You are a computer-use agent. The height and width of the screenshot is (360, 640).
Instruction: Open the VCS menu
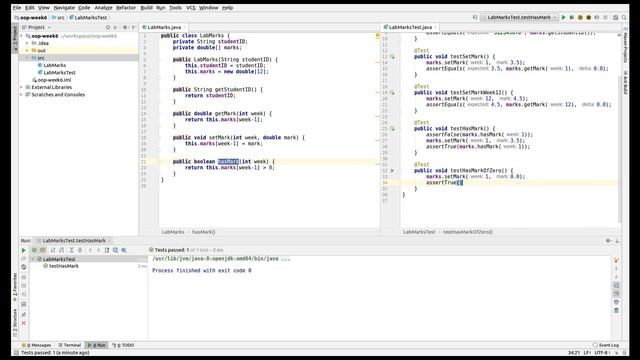(190, 8)
